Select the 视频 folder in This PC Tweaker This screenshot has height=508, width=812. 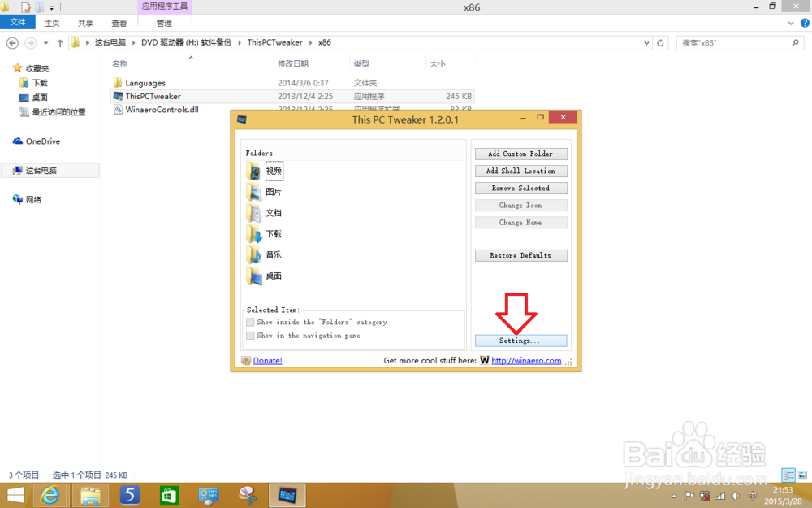click(274, 171)
